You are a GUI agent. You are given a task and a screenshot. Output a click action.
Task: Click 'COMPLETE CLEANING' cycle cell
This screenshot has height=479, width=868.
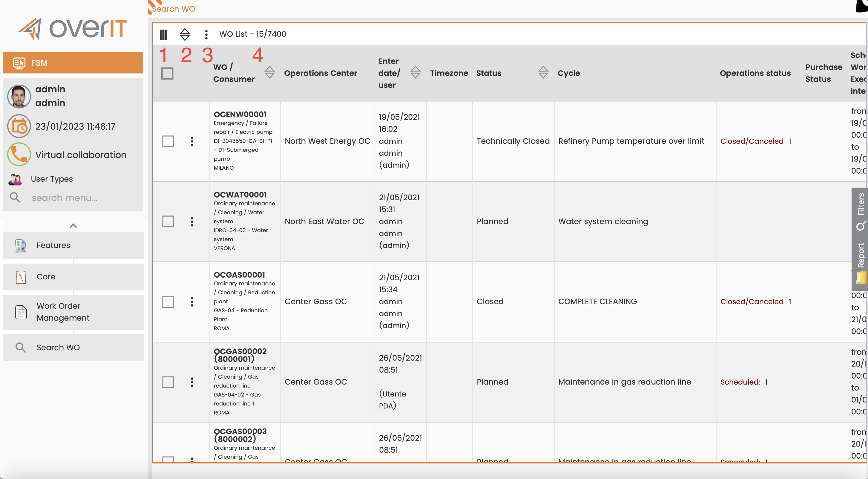(x=597, y=302)
